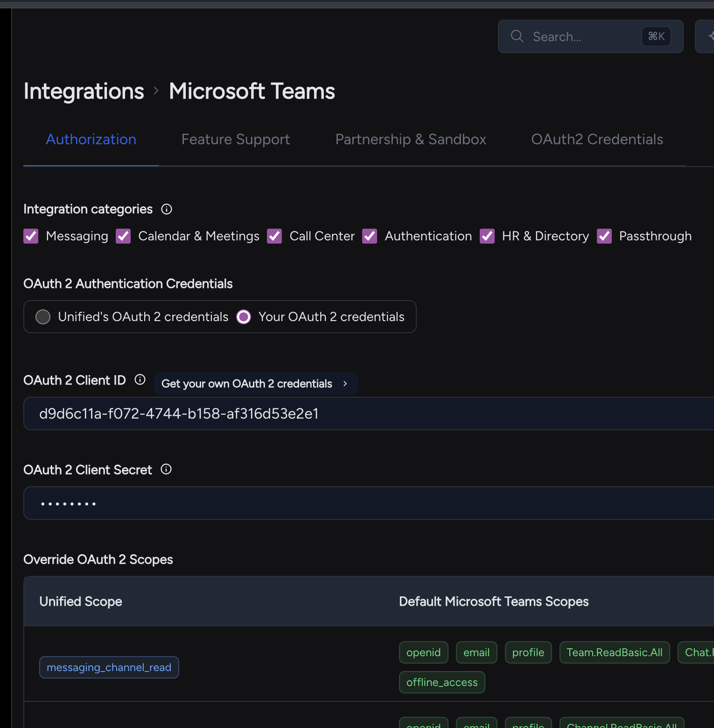This screenshot has width=714, height=728.
Task: Uncheck the Messaging category checkbox
Action: click(31, 236)
